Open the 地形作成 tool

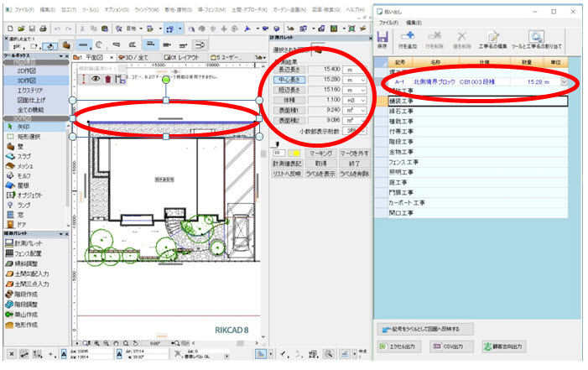pyautogui.click(x=26, y=325)
